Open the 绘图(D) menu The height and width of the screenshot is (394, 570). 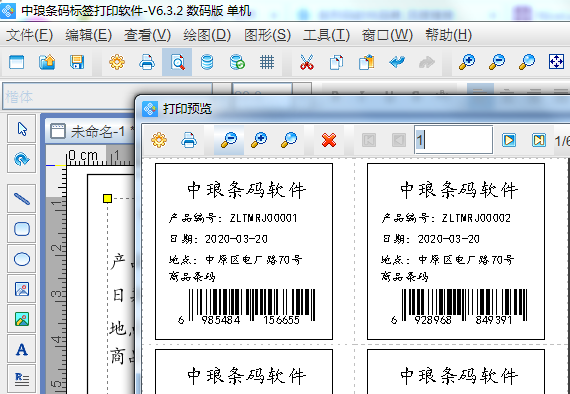[x=207, y=35]
